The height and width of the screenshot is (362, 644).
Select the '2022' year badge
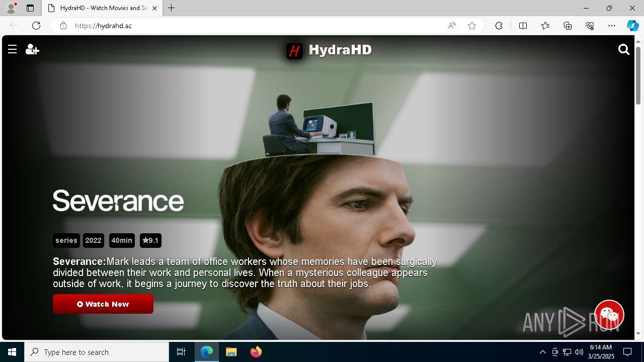point(94,240)
